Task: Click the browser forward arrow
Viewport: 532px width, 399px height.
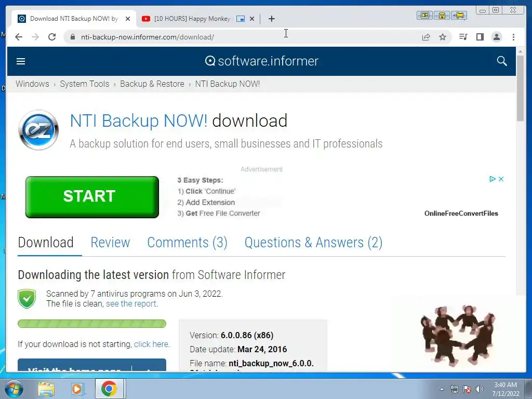Action: (35, 37)
